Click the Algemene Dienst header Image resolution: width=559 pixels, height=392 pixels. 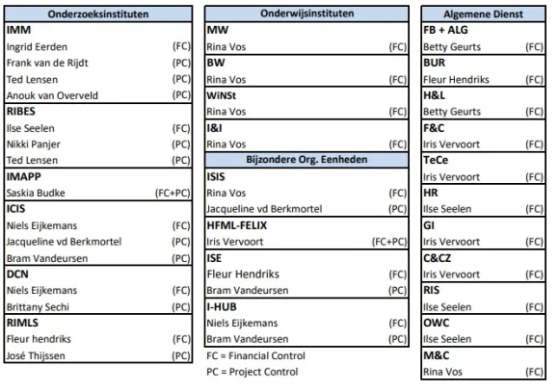(483, 14)
